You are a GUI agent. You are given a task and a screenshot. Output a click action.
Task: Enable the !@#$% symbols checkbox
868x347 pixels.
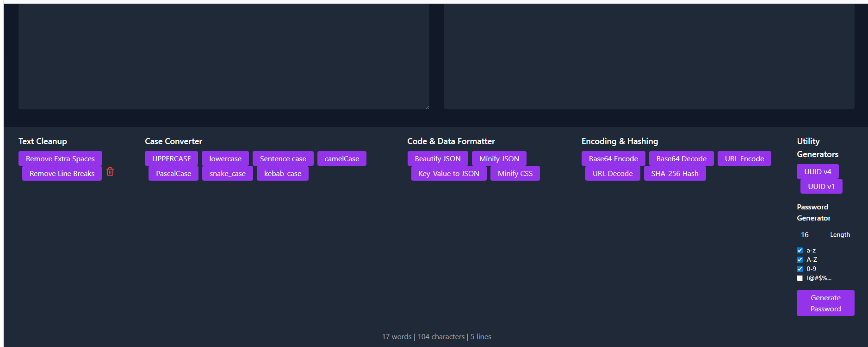[x=800, y=278]
